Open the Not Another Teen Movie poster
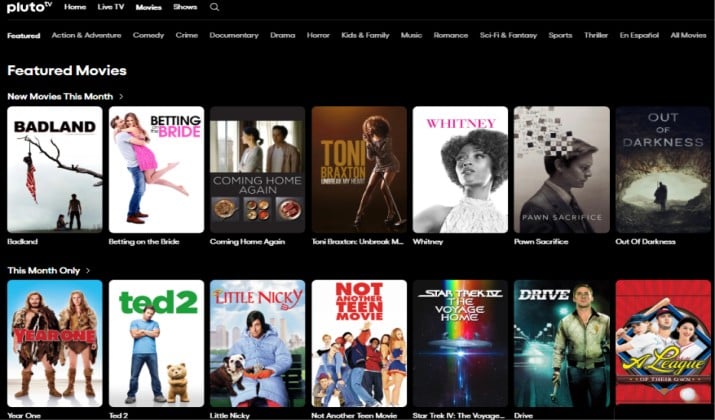Screen dimensions: 715x420 [x=359, y=343]
